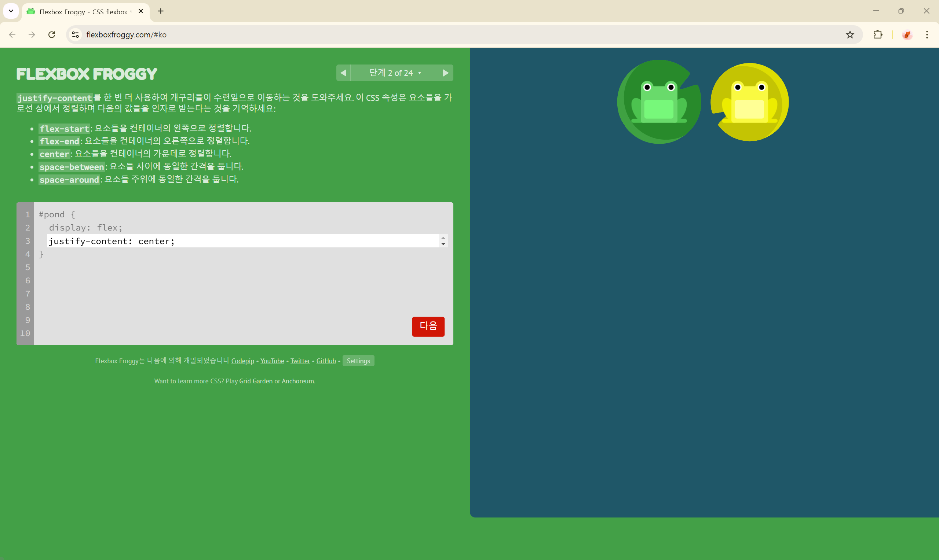This screenshot has width=939, height=560.
Task: Open the GitHub footer link
Action: coord(326,361)
